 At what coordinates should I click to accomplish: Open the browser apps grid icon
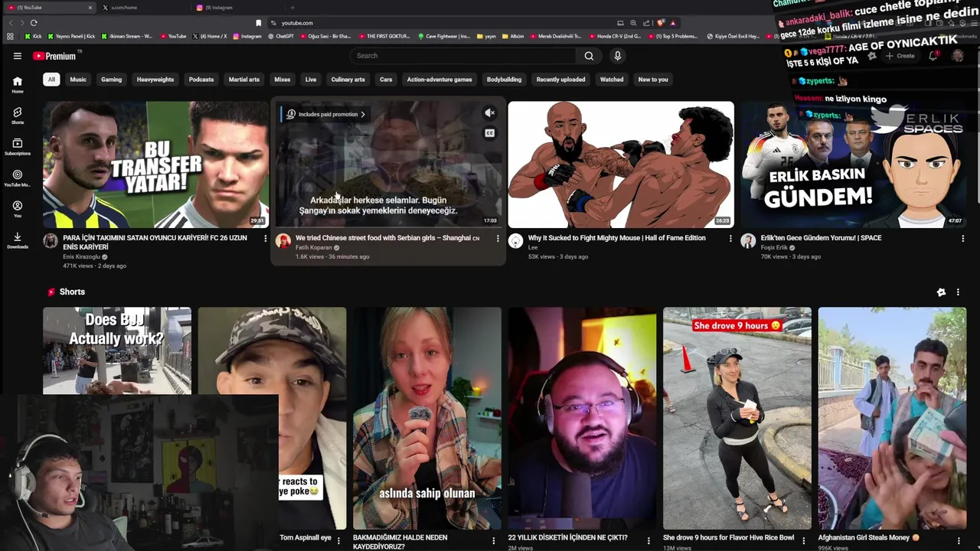tap(10, 36)
